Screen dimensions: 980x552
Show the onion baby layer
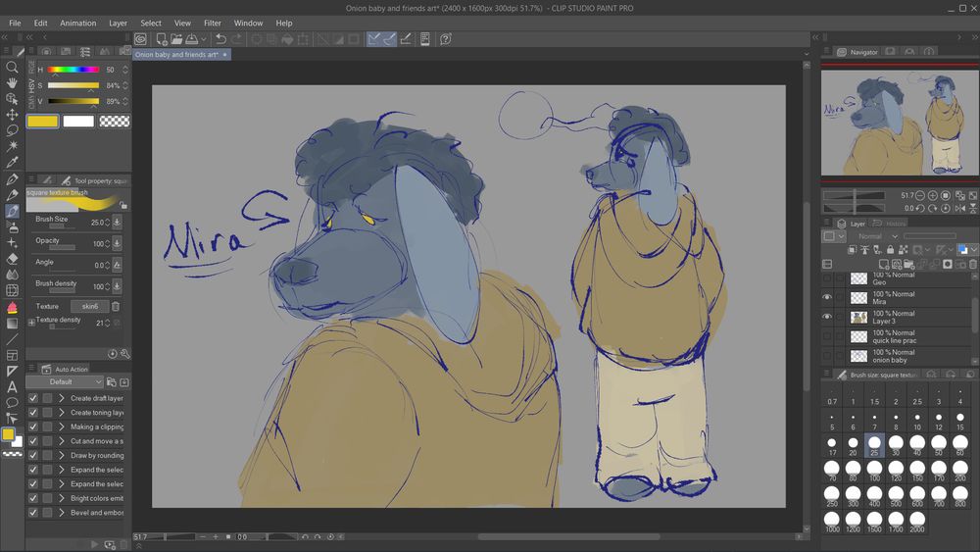(x=827, y=356)
